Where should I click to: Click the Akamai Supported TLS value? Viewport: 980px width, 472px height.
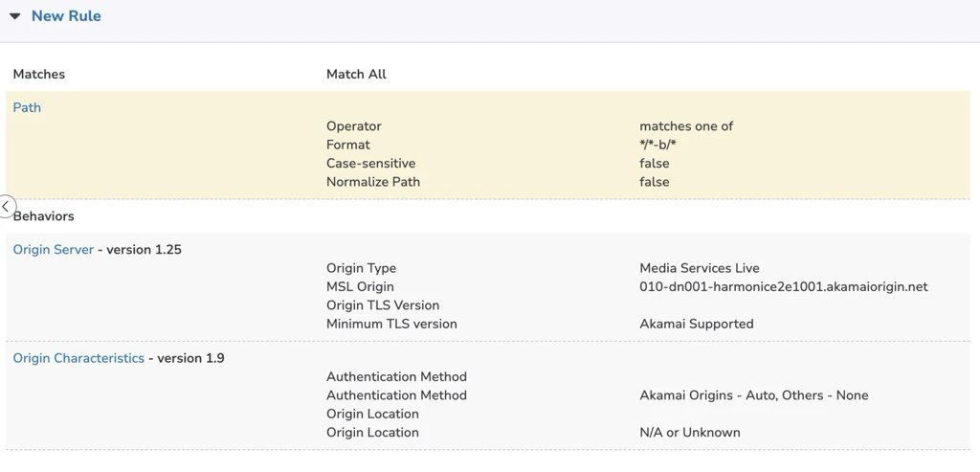697,324
